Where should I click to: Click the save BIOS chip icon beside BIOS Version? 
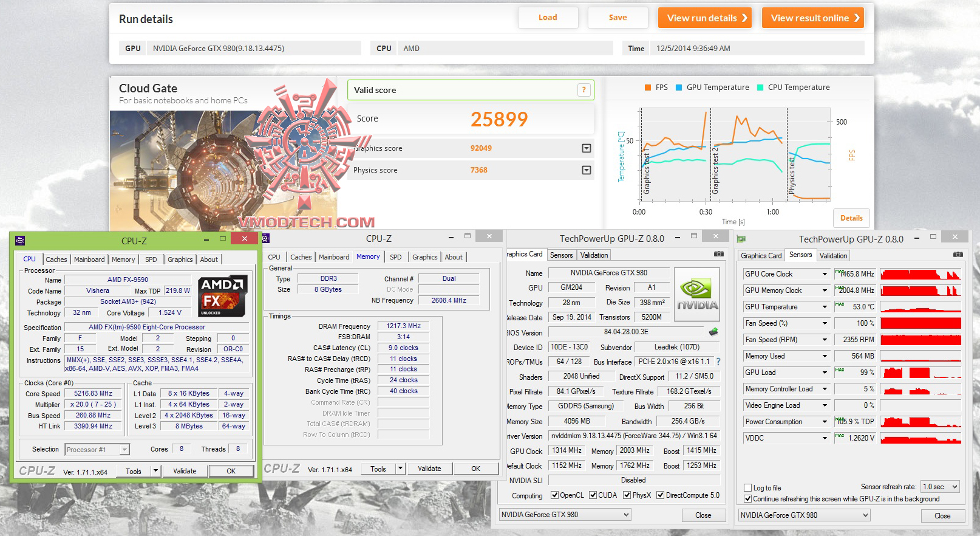coord(713,332)
